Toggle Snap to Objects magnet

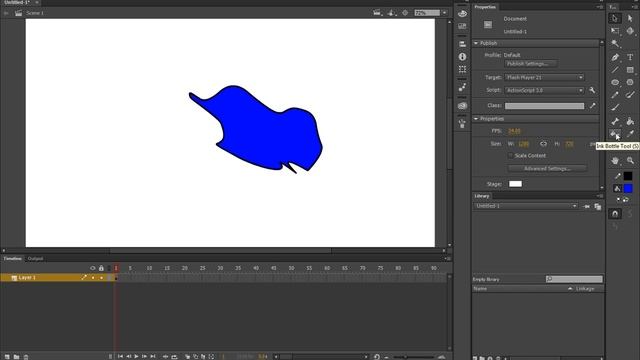tap(615, 213)
